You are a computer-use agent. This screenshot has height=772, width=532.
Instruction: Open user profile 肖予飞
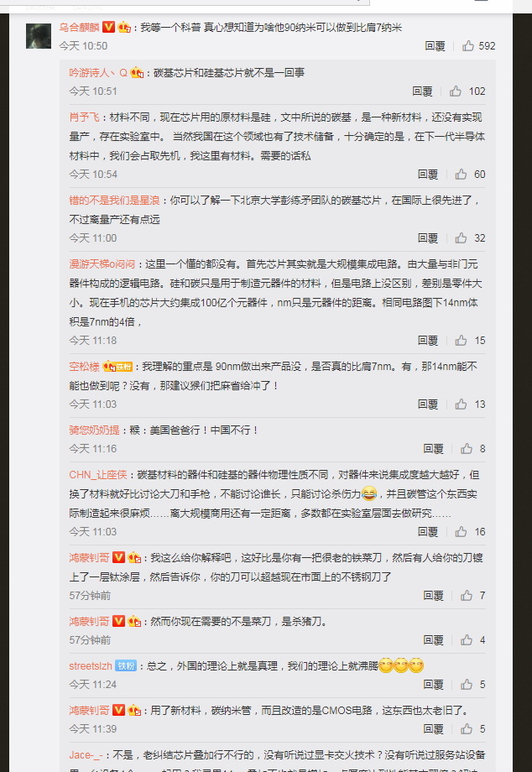84,117
